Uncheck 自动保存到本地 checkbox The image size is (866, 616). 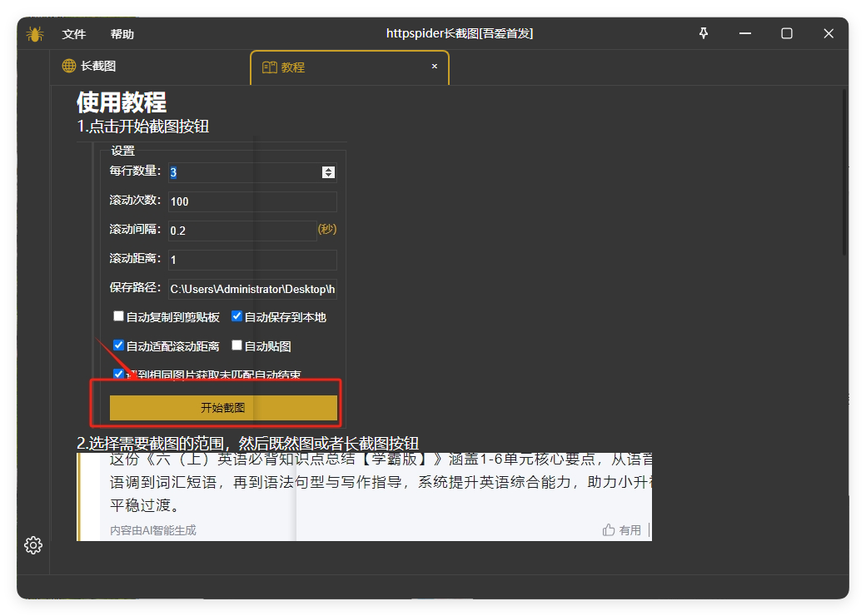(x=236, y=316)
